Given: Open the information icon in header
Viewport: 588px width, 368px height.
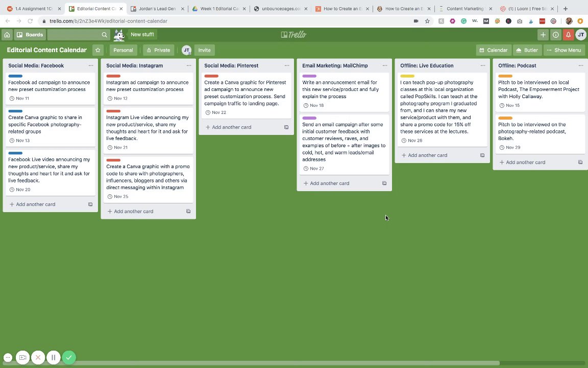Looking at the screenshot, I should pyautogui.click(x=555, y=35).
